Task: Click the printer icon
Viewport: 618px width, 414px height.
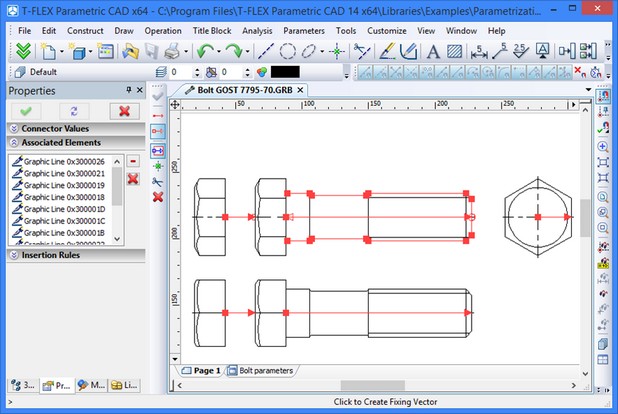Action: click(172, 51)
